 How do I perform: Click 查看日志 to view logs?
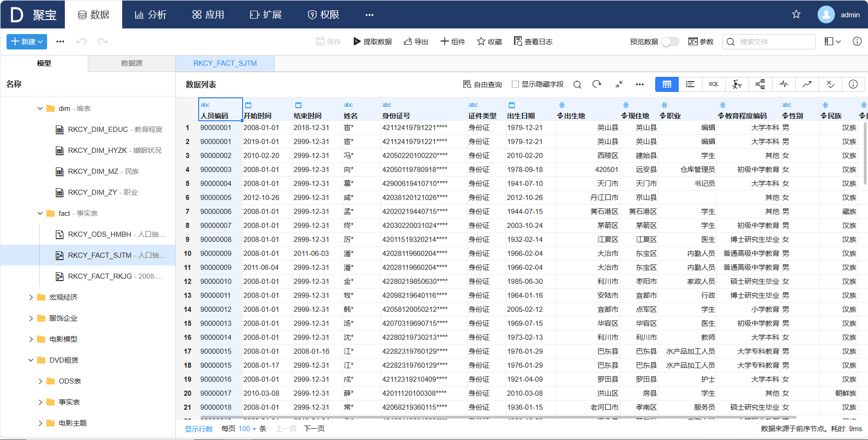[533, 41]
